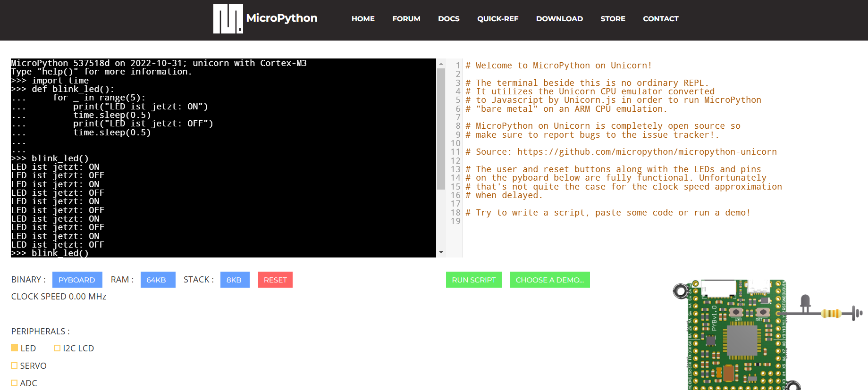868x390 pixels.
Task: Click the MicroPython logo
Action: (x=228, y=19)
